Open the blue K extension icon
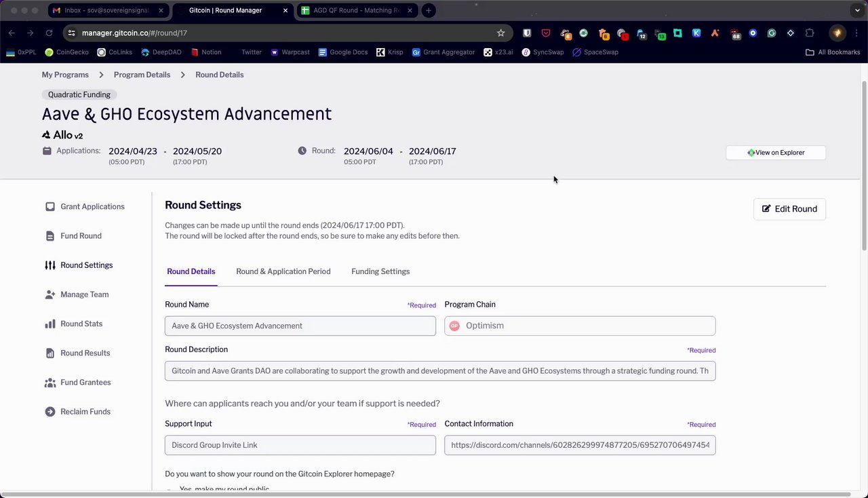This screenshot has width=868, height=498. click(696, 33)
